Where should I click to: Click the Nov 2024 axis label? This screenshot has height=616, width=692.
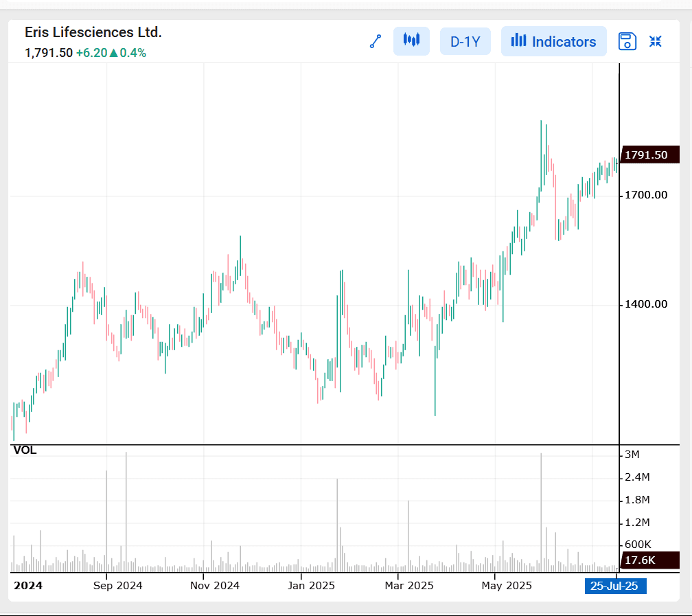tap(215, 586)
